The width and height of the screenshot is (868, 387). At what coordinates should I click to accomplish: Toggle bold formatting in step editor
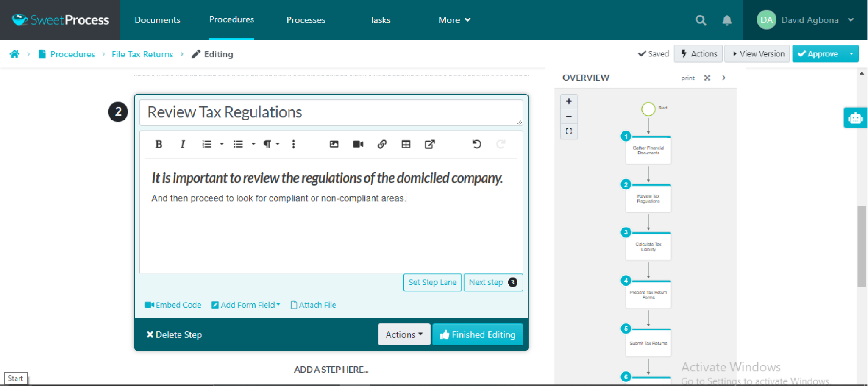tap(159, 145)
